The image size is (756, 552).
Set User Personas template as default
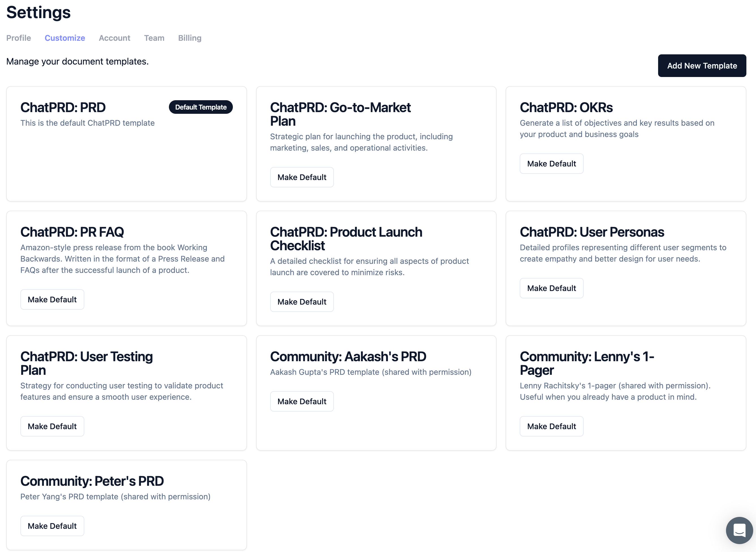pos(551,288)
